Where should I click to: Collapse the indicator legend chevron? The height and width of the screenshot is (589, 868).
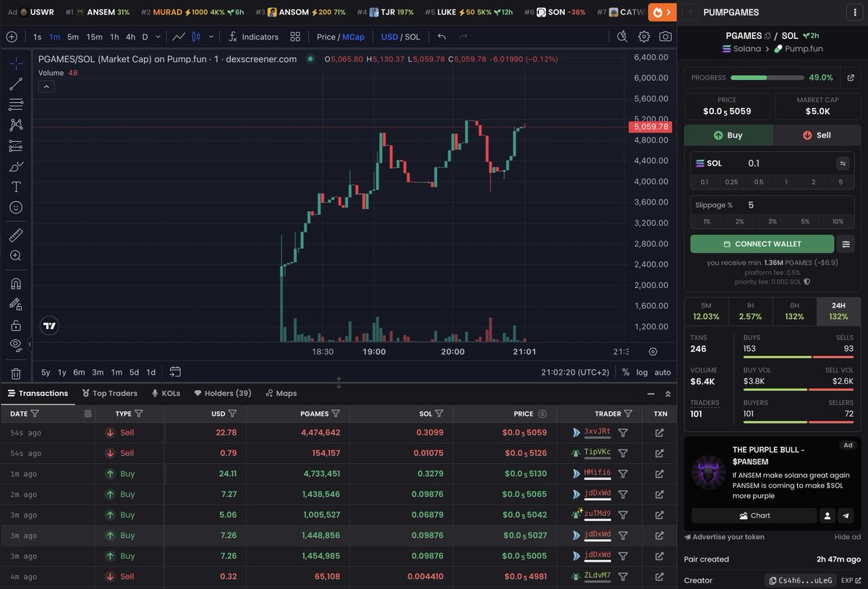coord(46,87)
